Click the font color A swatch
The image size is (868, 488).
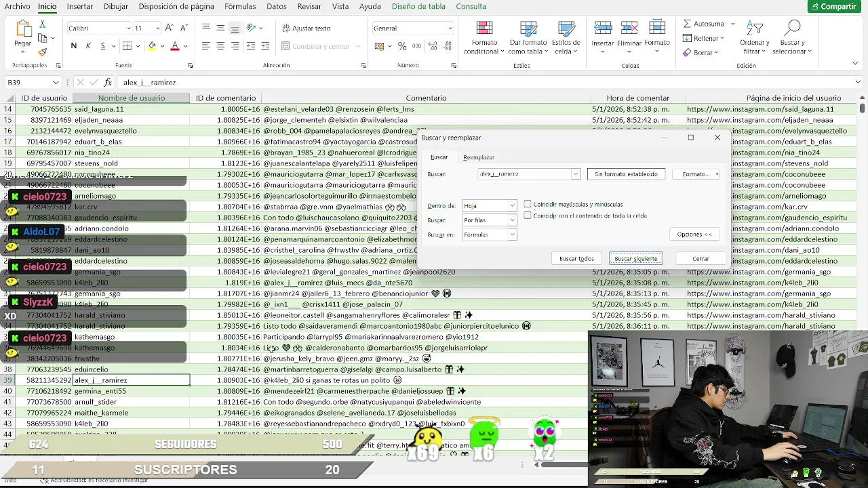pos(174,46)
